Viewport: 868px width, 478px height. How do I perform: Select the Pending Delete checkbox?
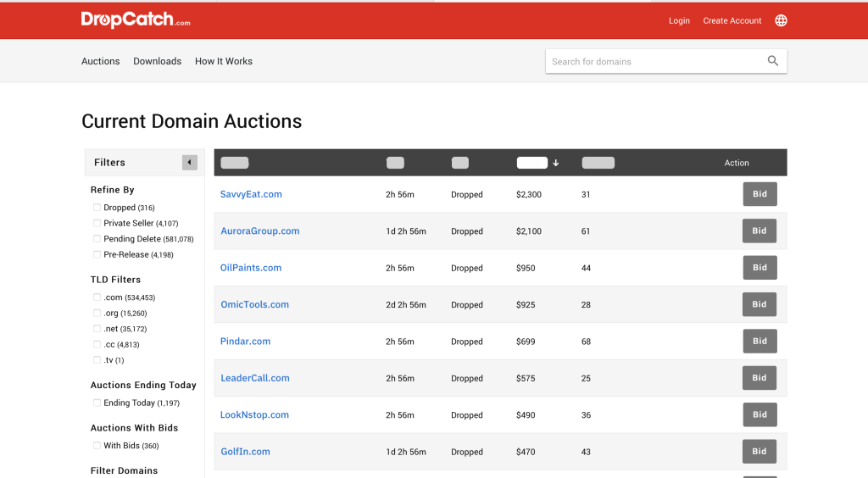[97, 239]
